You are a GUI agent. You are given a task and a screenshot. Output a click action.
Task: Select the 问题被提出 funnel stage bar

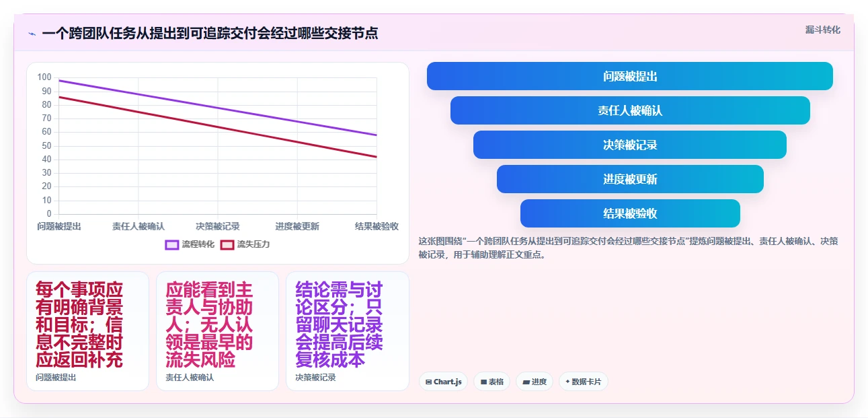[x=630, y=76]
